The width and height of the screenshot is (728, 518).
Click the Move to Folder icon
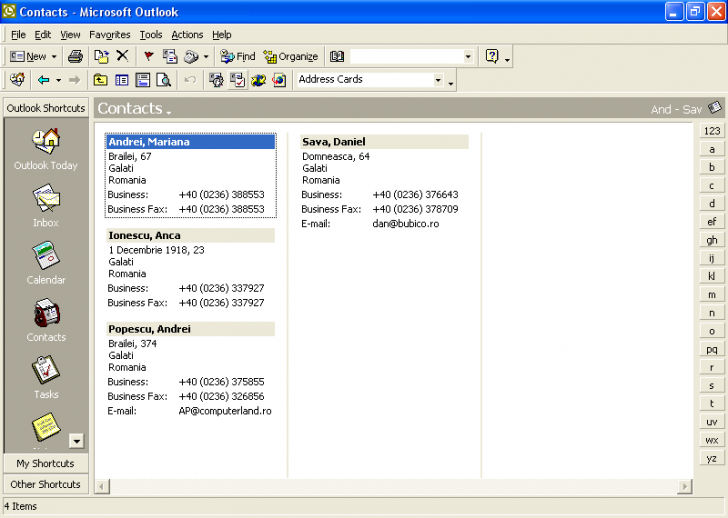click(101, 57)
